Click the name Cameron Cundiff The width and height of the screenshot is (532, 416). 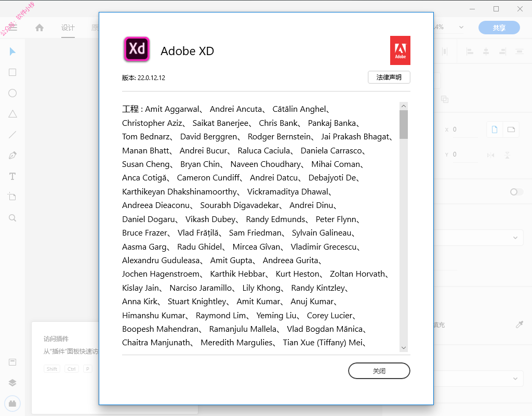point(208,178)
